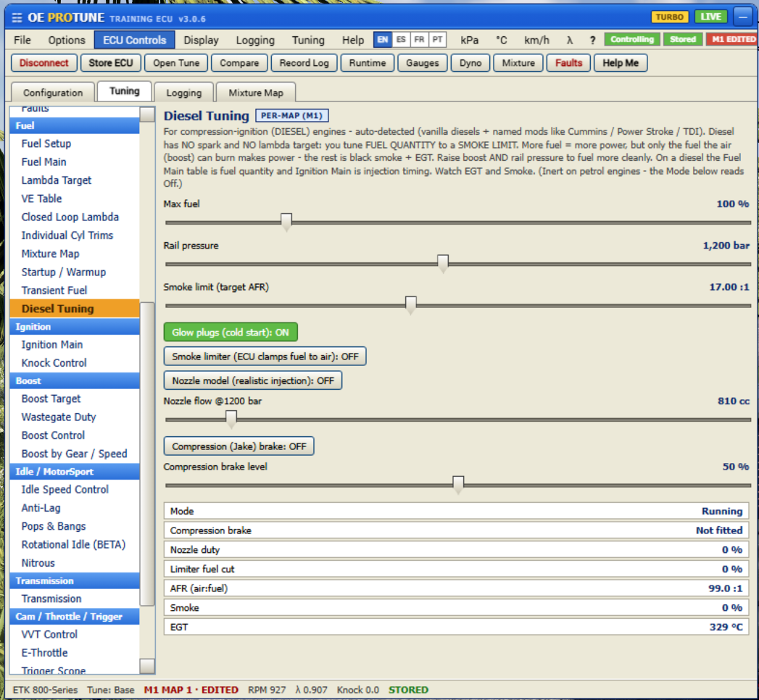Open the Gauges window

pos(423,63)
